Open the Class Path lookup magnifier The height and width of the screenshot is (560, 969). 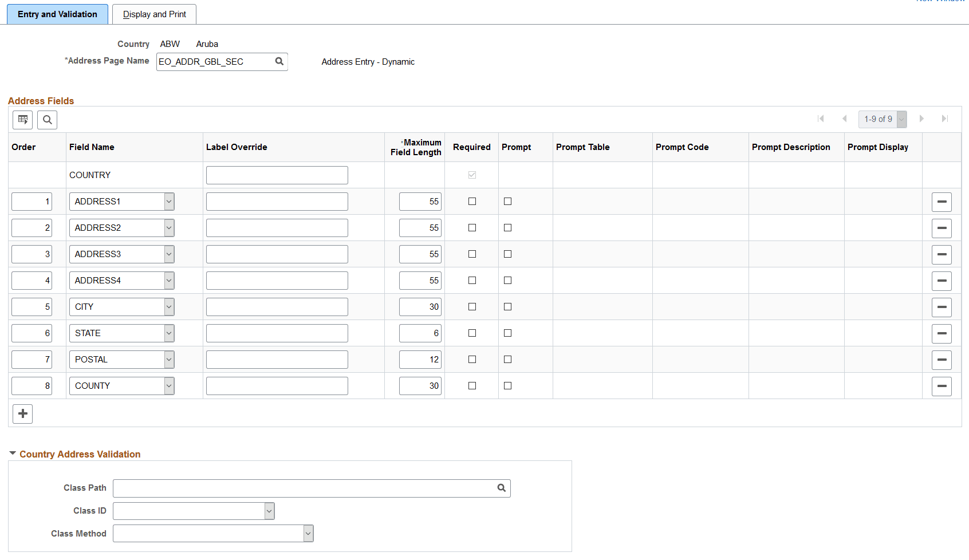point(501,488)
